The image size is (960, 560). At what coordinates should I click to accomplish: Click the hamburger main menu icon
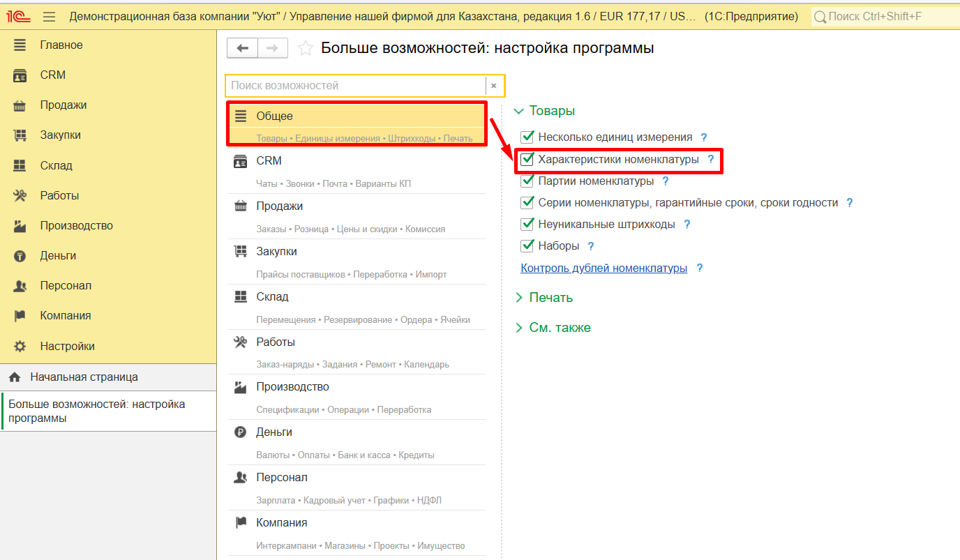[x=49, y=16]
